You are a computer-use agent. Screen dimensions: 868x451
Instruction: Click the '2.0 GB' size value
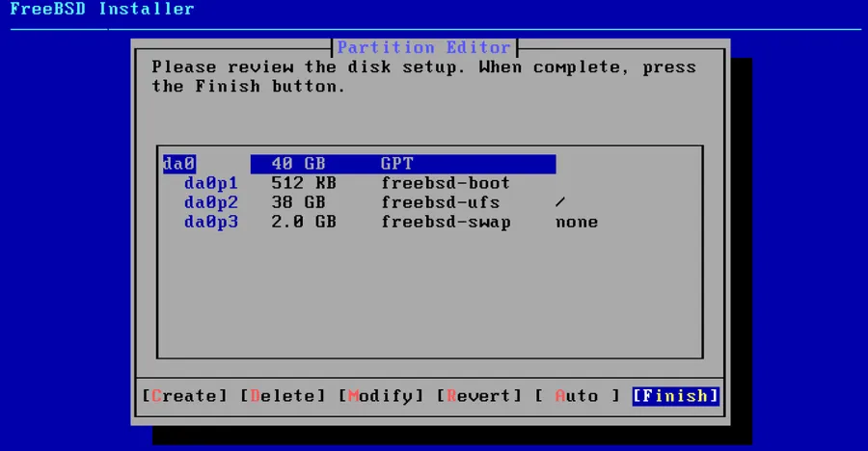pos(304,222)
